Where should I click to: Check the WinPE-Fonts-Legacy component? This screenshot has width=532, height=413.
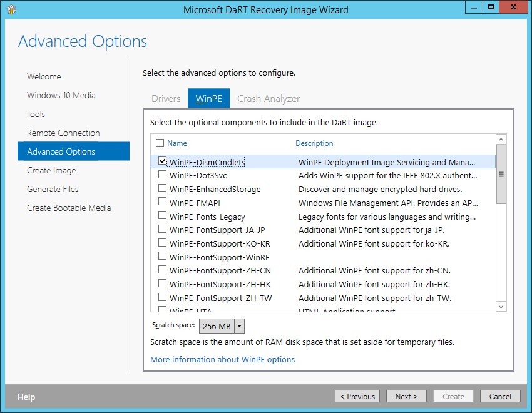point(162,216)
